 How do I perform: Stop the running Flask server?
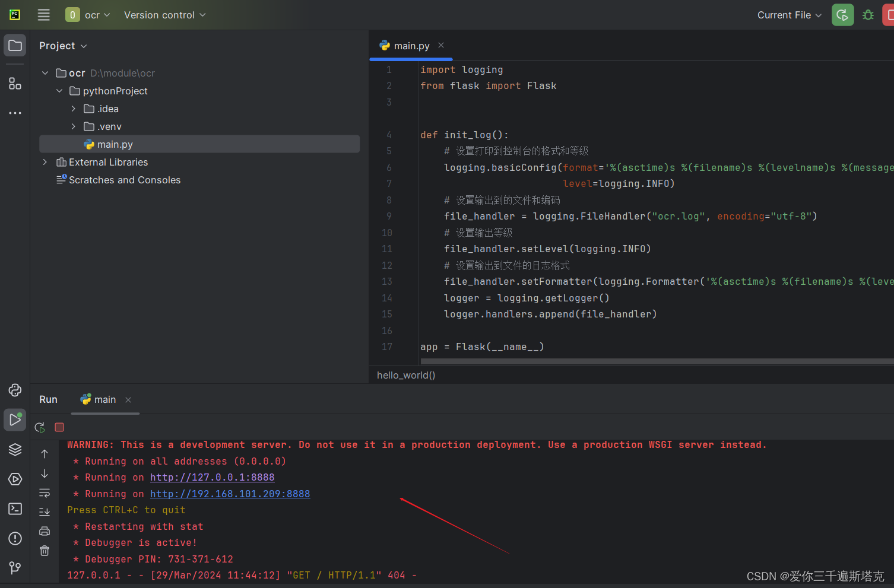pos(59,427)
